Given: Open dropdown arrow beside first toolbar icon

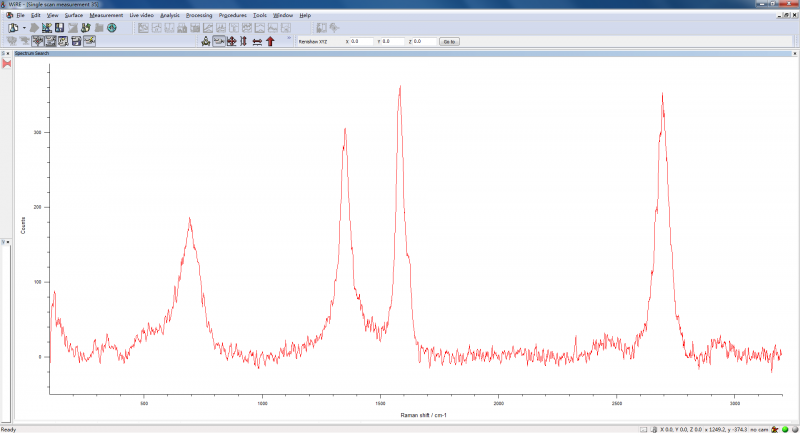Looking at the screenshot, I should coord(25,28).
